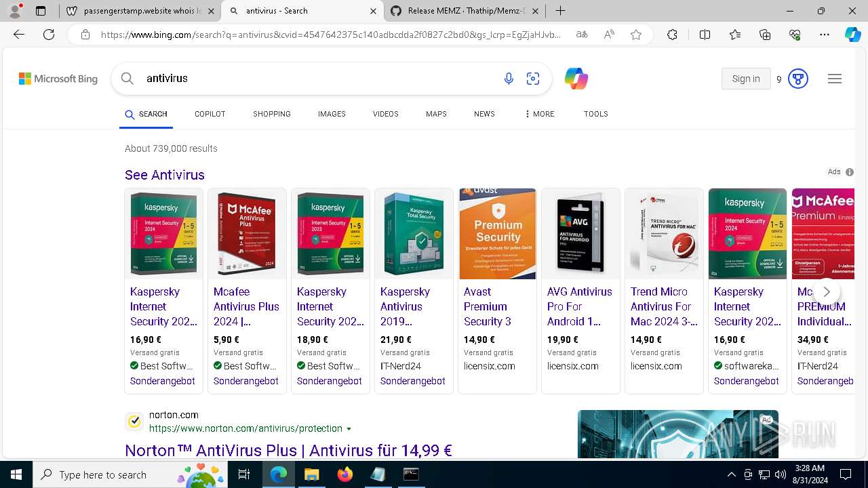
Task: Open the translate page icon
Action: pos(582,35)
